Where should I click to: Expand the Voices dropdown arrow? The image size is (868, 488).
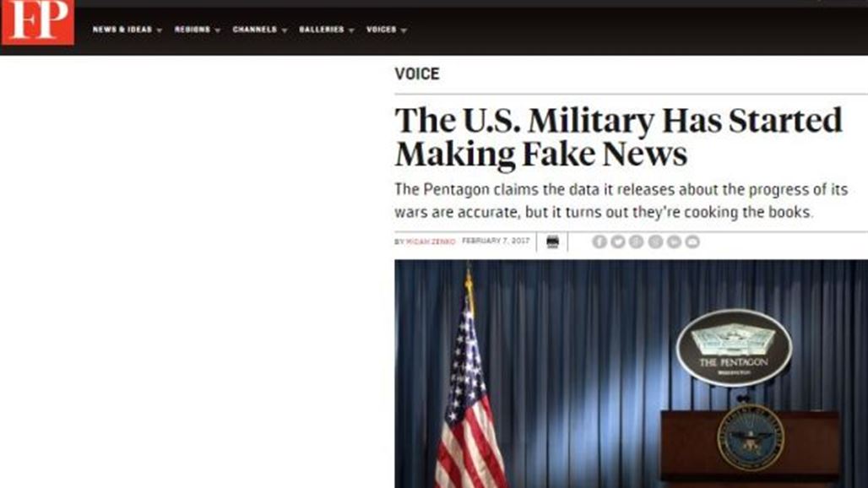[404, 30]
